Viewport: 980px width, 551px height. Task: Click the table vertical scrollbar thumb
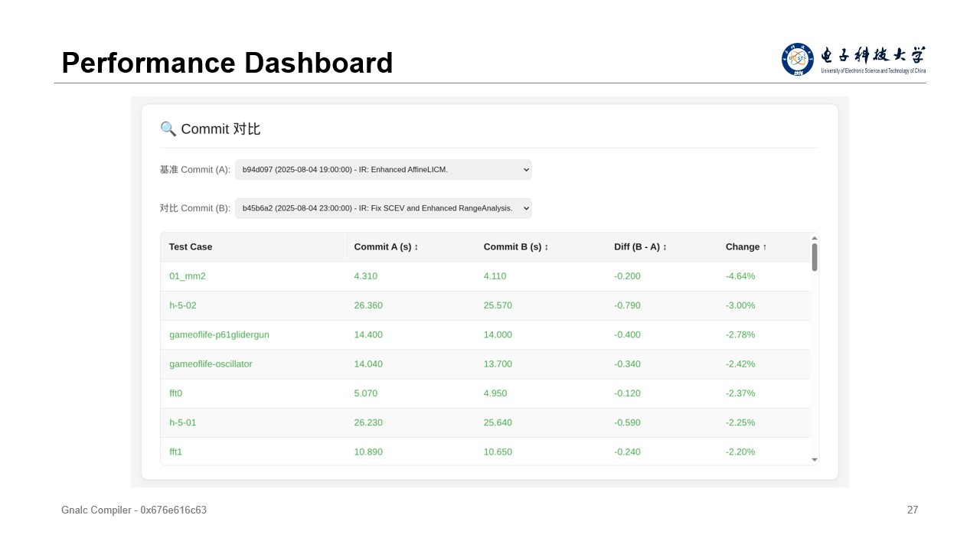(814, 256)
